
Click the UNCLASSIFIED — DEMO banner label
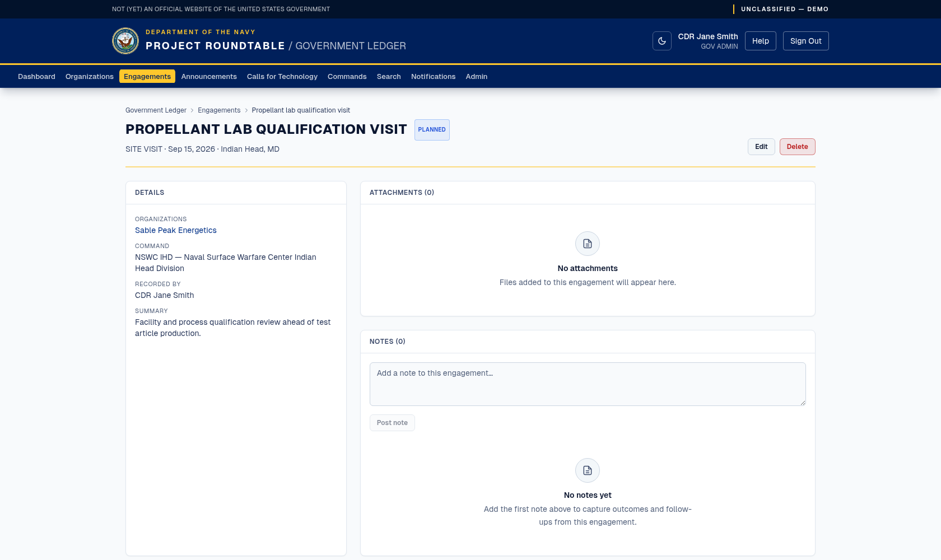click(785, 9)
